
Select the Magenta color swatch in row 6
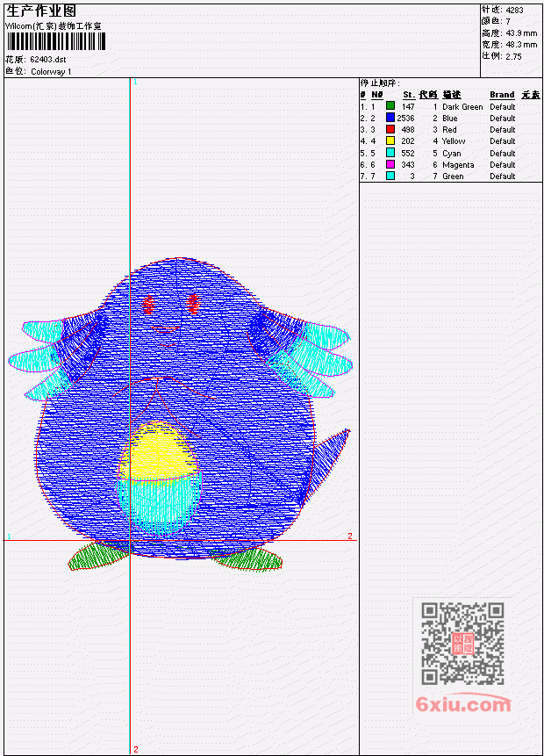tap(390, 164)
